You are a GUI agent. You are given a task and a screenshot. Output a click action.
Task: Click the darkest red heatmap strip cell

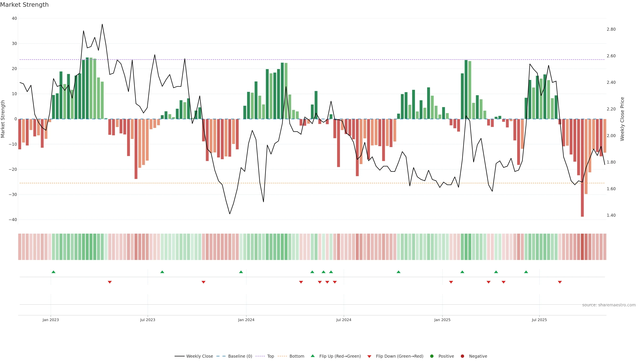tap(582, 247)
